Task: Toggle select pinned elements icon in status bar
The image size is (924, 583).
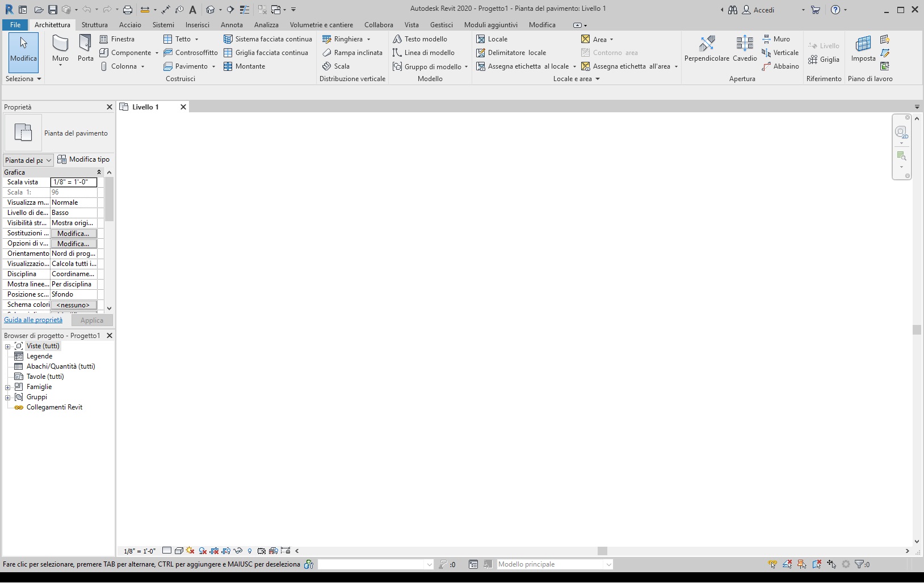Action: click(802, 564)
